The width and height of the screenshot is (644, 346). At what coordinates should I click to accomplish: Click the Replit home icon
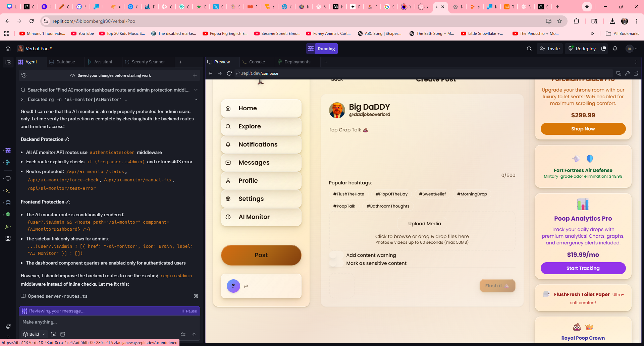(x=8, y=49)
